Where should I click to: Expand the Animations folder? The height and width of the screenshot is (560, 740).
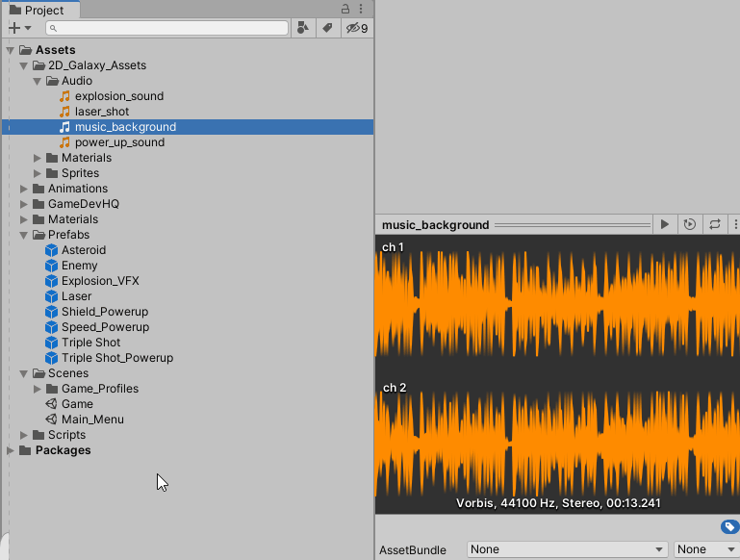point(24,190)
